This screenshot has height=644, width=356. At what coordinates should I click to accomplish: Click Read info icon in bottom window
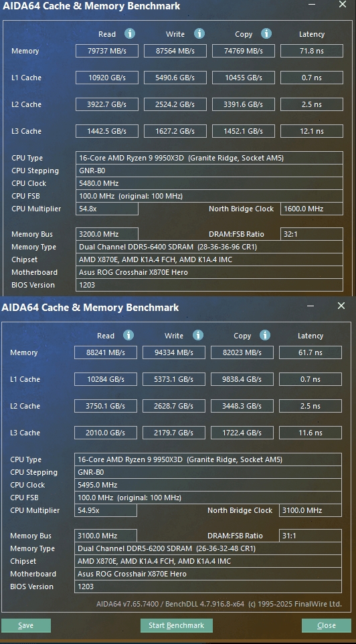[128, 335]
